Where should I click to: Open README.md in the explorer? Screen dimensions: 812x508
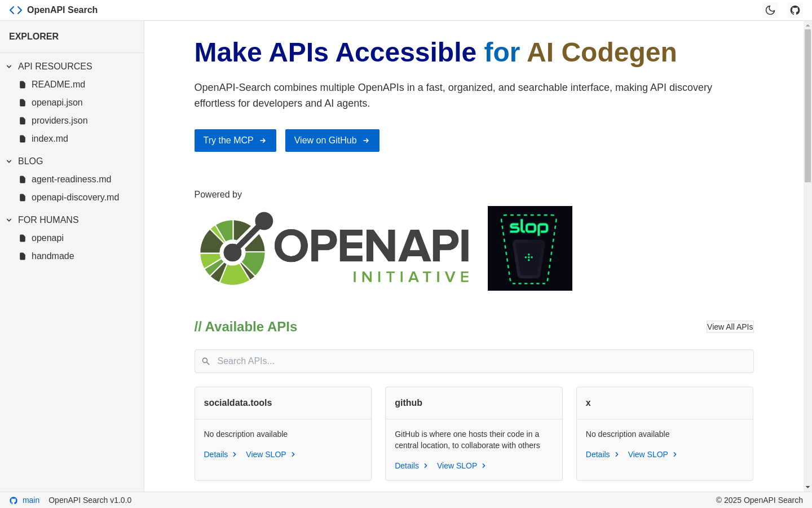[58, 85]
